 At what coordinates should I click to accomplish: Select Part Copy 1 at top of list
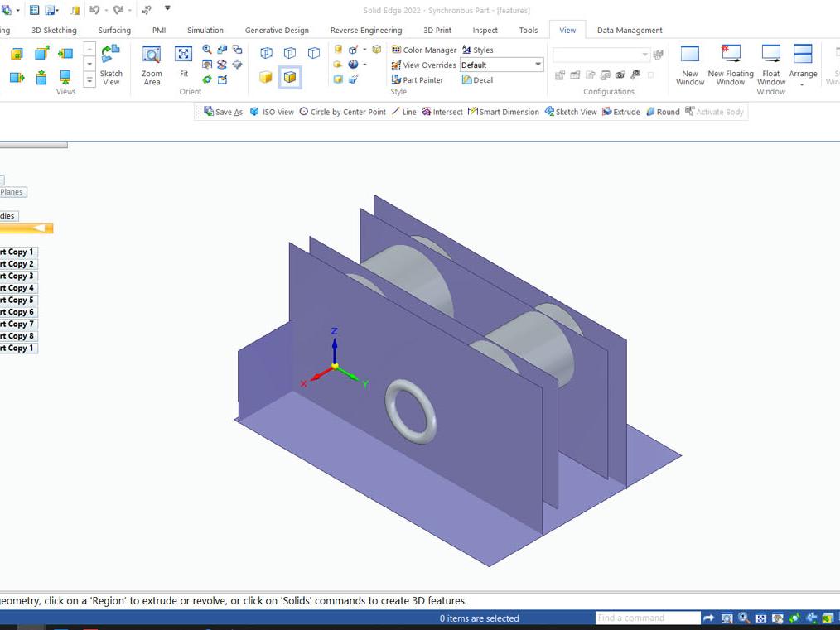click(17, 252)
